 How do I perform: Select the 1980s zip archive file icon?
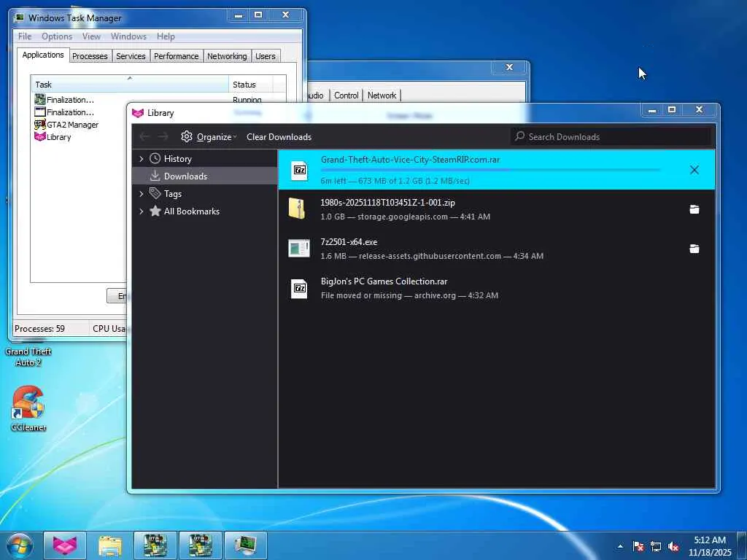298,209
